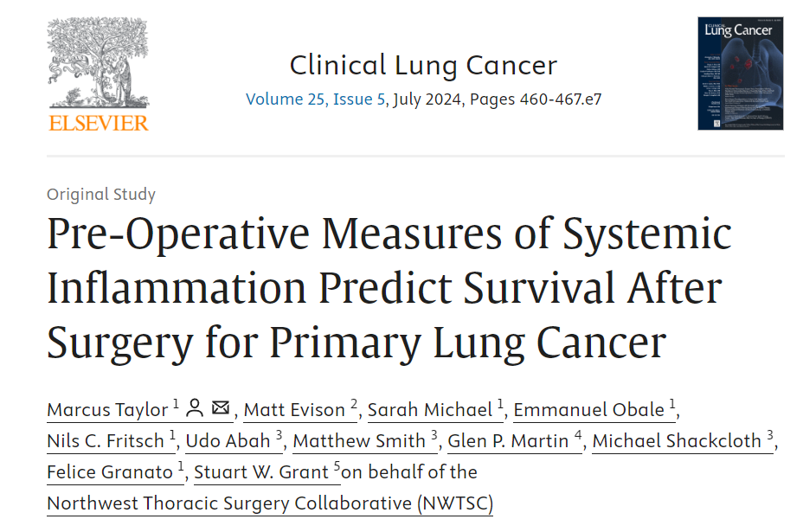Select author Felice Granato

[x=110, y=472]
